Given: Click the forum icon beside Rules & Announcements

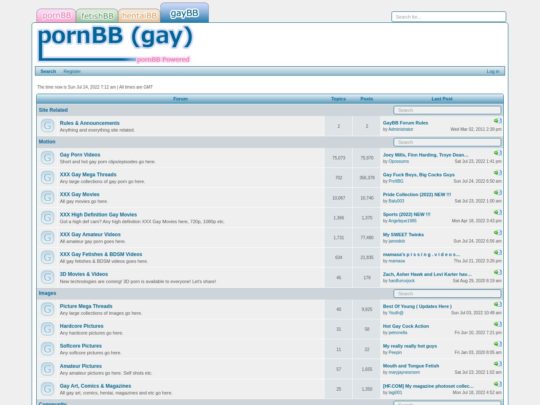Looking at the screenshot, I should tap(48, 126).
